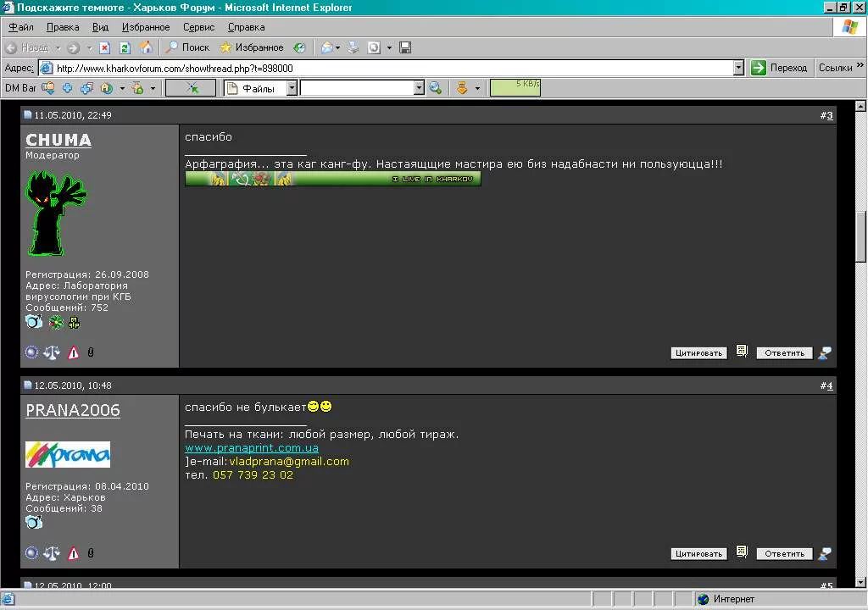The image size is (868, 610).
Task: Go to Home page icon
Action: 146,47
